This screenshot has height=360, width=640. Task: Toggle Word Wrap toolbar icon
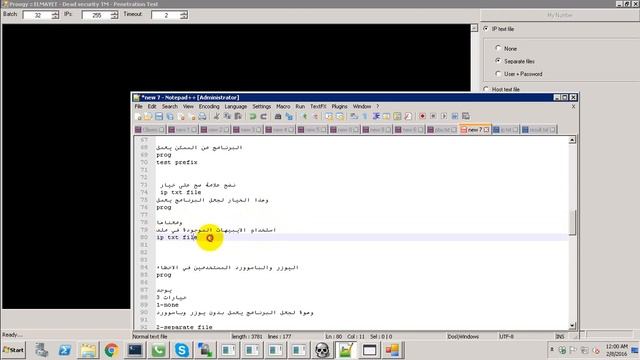[x=354, y=117]
